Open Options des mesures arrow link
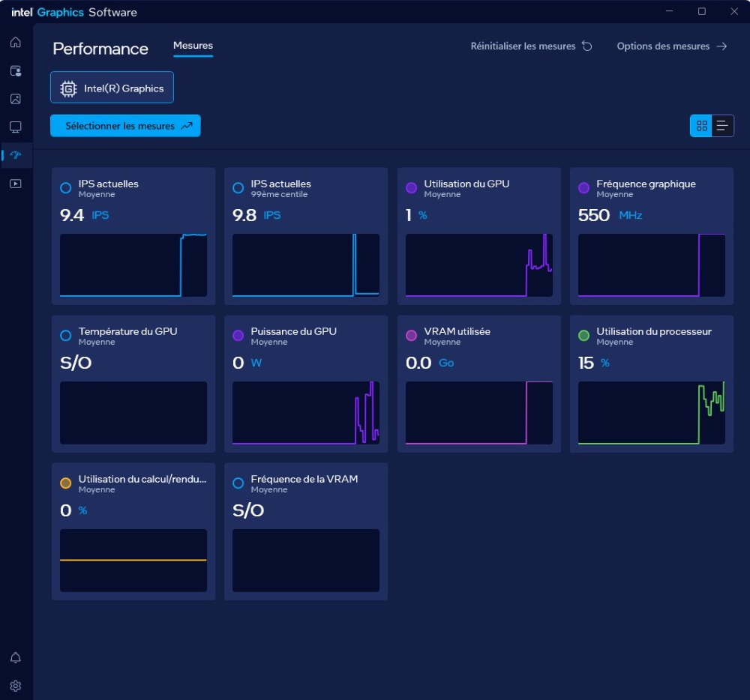Viewport: 750px width, 700px height. [672, 46]
